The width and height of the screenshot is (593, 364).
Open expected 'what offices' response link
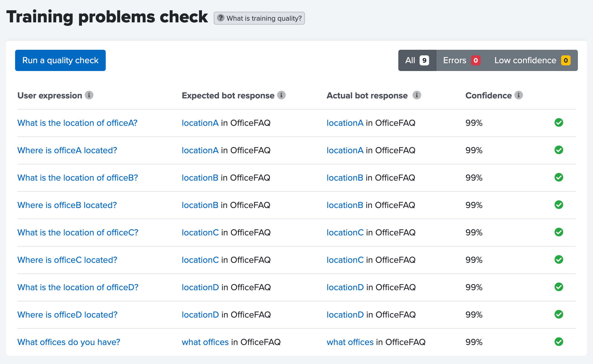tap(205, 342)
